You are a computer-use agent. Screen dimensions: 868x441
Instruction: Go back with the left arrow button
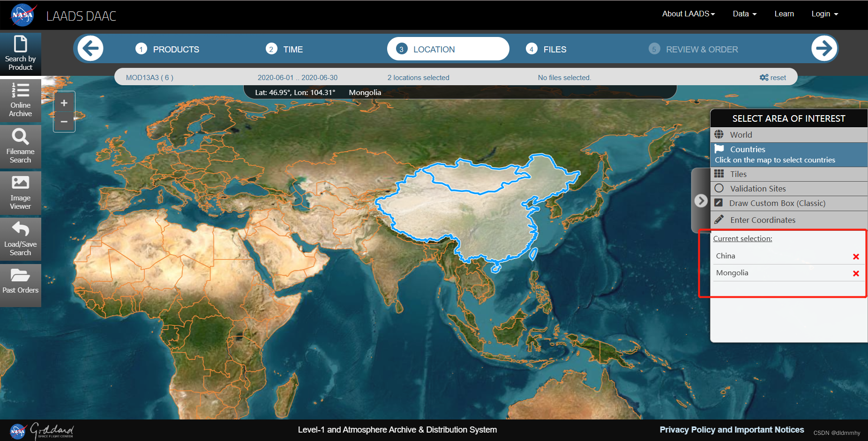click(x=90, y=48)
